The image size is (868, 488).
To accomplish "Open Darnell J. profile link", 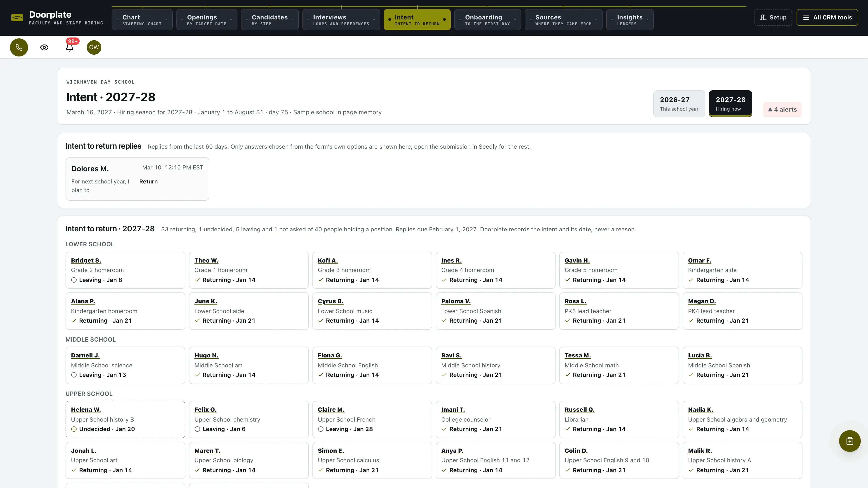I will pyautogui.click(x=85, y=355).
